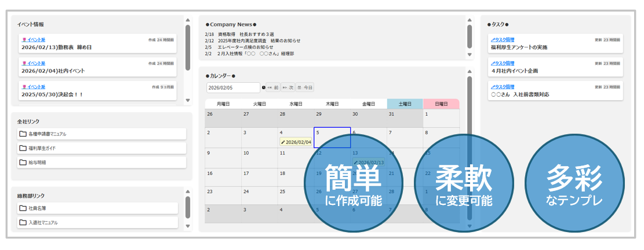The width and height of the screenshot is (644, 250).
Task: Select the highlighted day 5 calendar cell
Action: (x=332, y=137)
